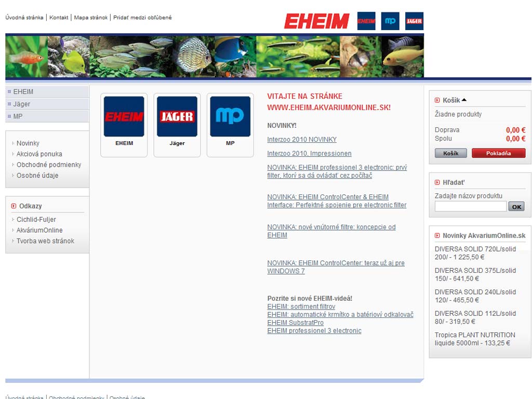The image size is (532, 399).
Task: Click the red icon beside Odkazy heading
Action: pos(14,206)
